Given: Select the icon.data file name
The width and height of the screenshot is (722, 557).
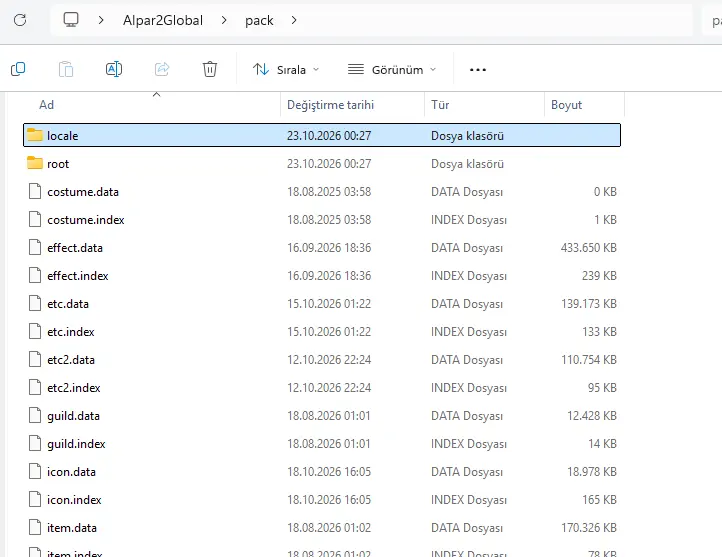Looking at the screenshot, I should coord(71,472).
